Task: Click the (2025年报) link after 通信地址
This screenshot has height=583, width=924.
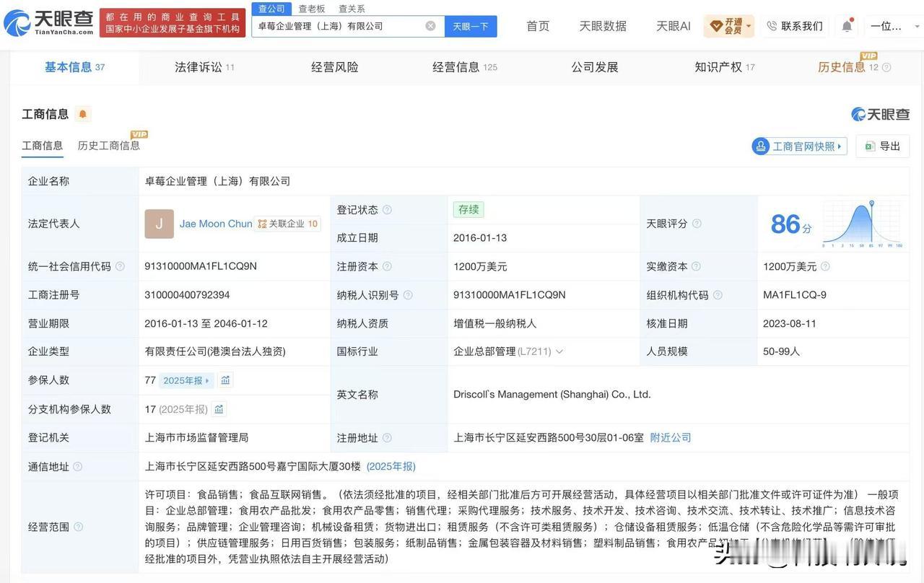Action: [x=391, y=467]
